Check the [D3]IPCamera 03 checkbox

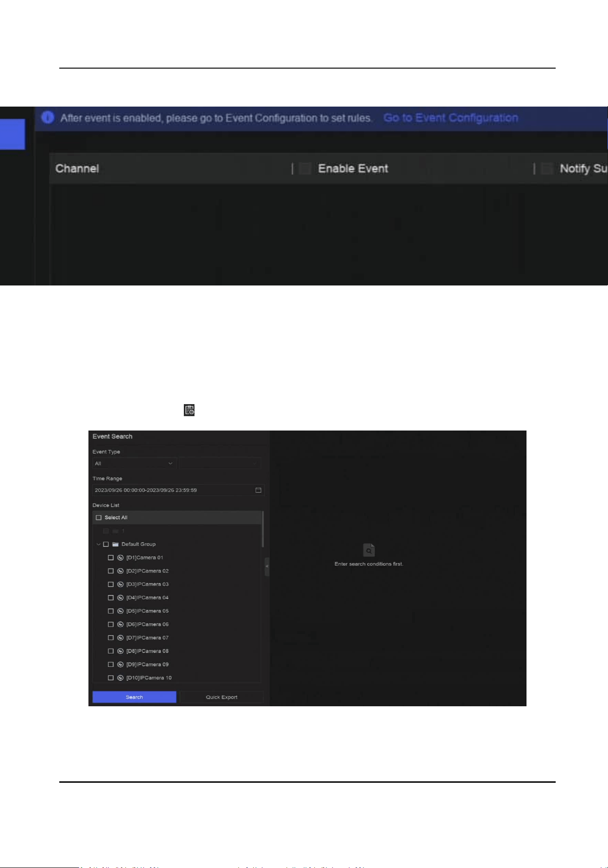[x=111, y=584]
